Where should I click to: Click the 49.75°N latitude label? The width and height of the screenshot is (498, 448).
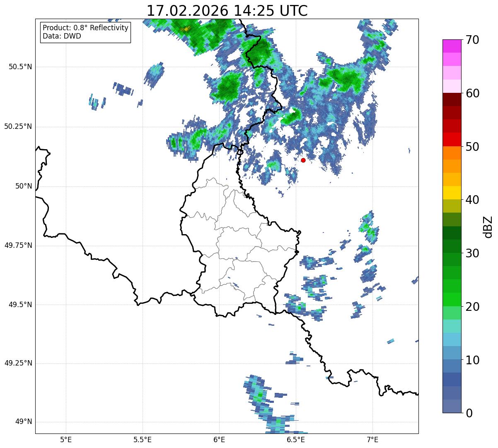pos(18,245)
